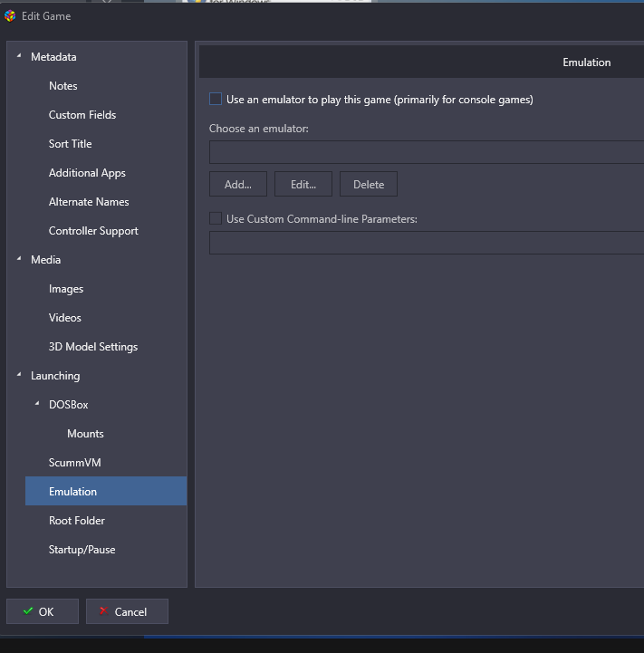
Task: Go to the Images section
Action: coord(66,289)
